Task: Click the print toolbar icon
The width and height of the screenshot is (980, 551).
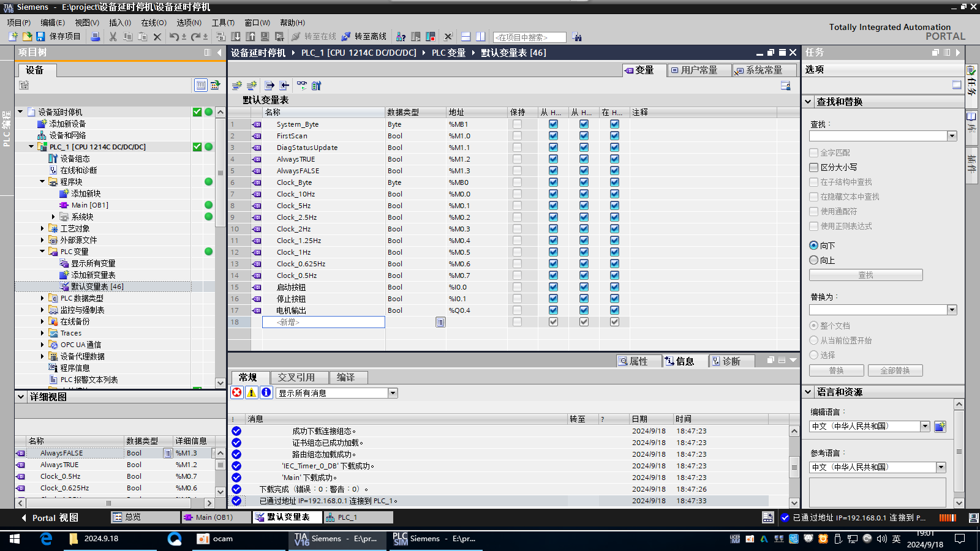Action: pyautogui.click(x=95, y=37)
